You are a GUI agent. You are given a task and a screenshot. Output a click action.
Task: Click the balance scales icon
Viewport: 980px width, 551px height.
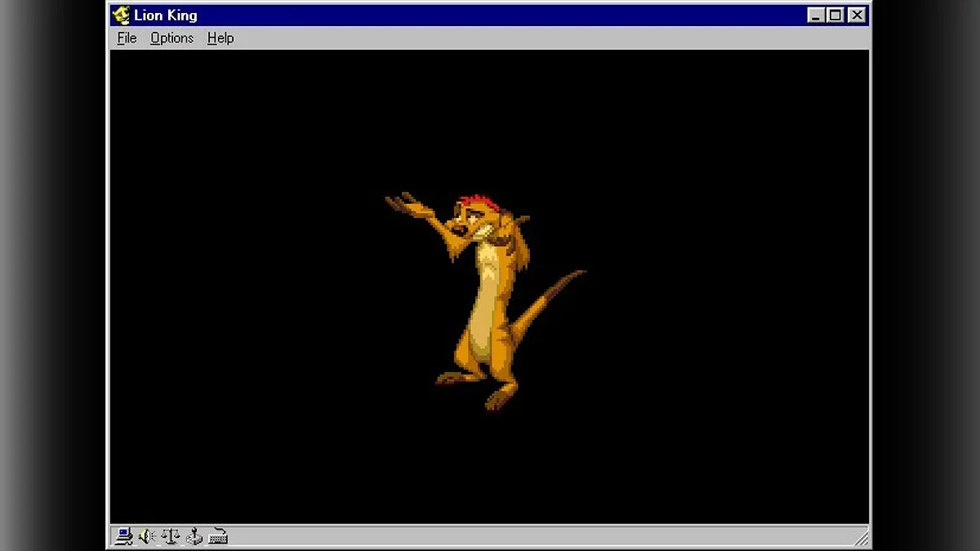pos(170,536)
